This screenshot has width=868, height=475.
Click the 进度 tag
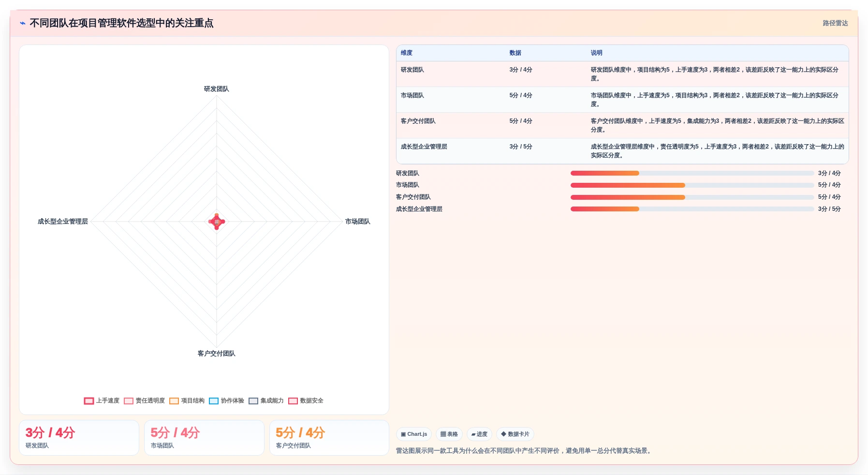(x=479, y=434)
